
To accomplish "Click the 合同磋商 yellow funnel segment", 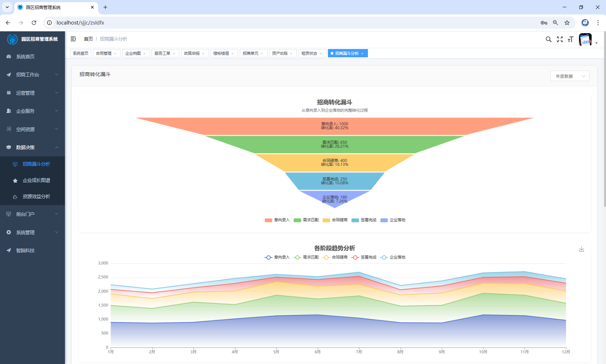I will click(x=334, y=163).
